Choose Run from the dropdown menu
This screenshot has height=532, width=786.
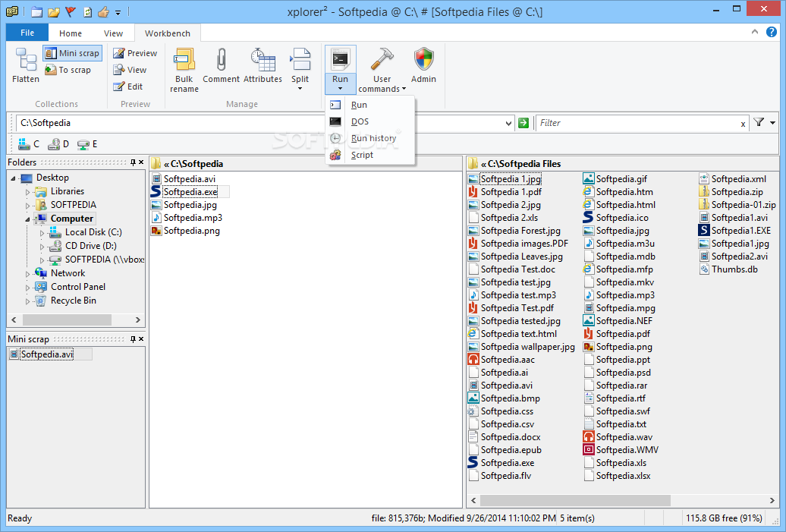point(370,105)
